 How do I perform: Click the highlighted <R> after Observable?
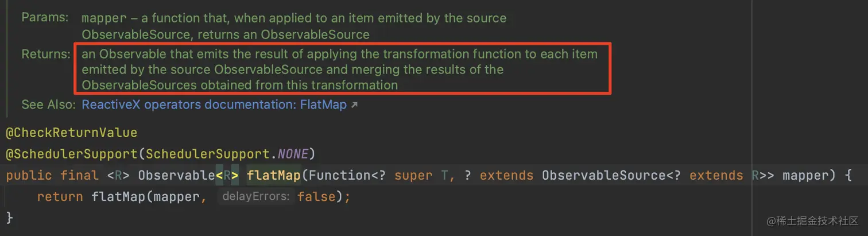point(227,175)
